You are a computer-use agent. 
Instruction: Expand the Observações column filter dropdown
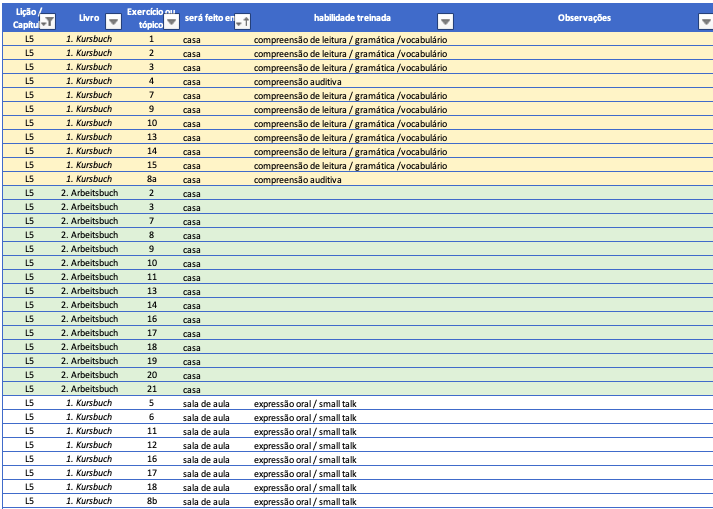click(x=704, y=21)
